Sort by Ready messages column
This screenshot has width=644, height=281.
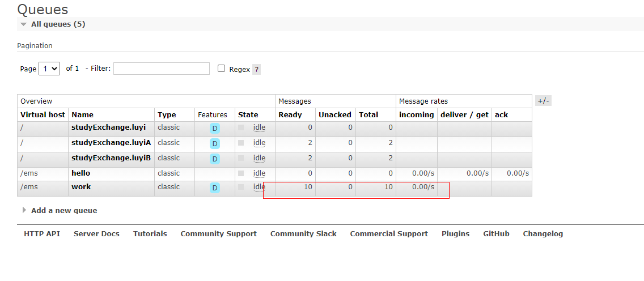click(x=290, y=115)
